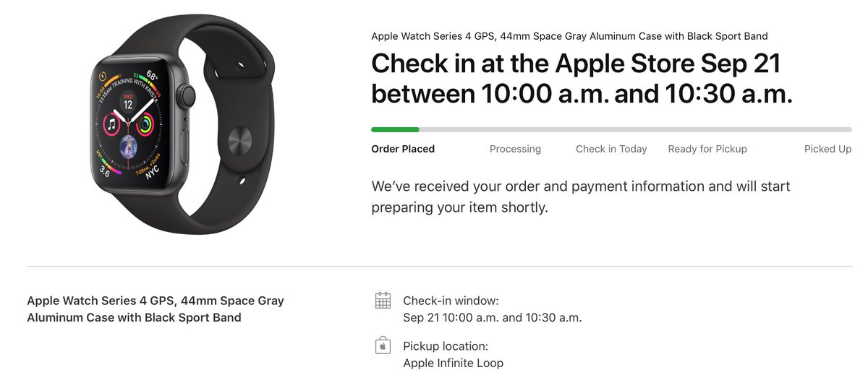Screen dimensions: 868x383
Task: Click the Apple Infinite Loop pickup location
Action: [453, 363]
